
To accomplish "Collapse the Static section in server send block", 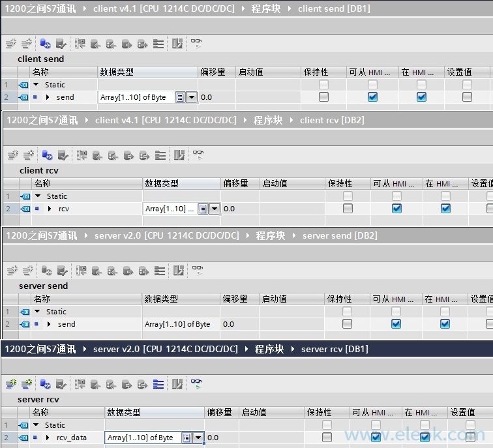I will 37,312.
